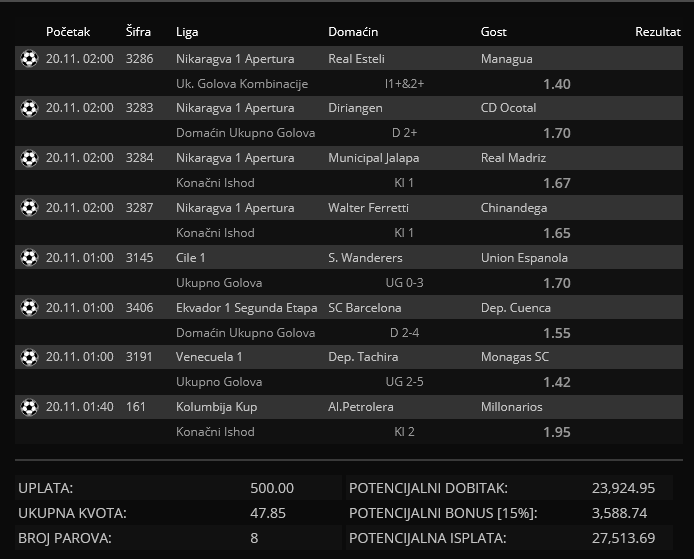
Task: Click the soccer ball icon for Real Esteli match
Action: [29, 59]
